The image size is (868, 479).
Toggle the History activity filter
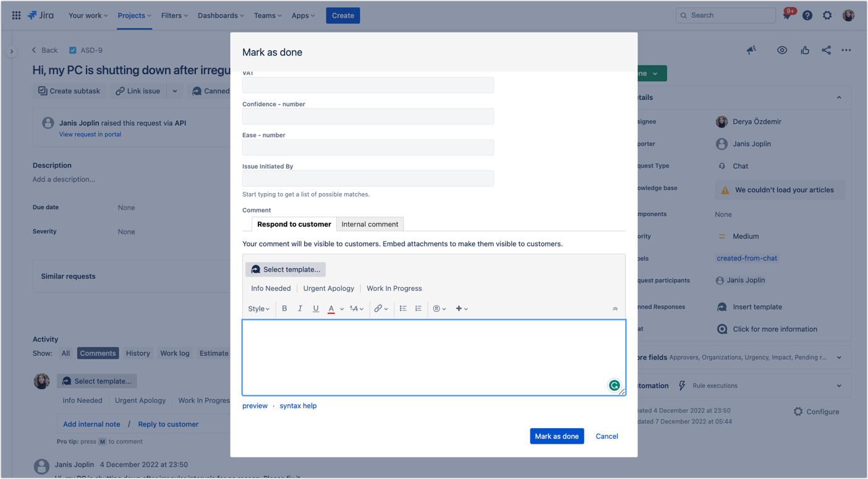tap(137, 353)
